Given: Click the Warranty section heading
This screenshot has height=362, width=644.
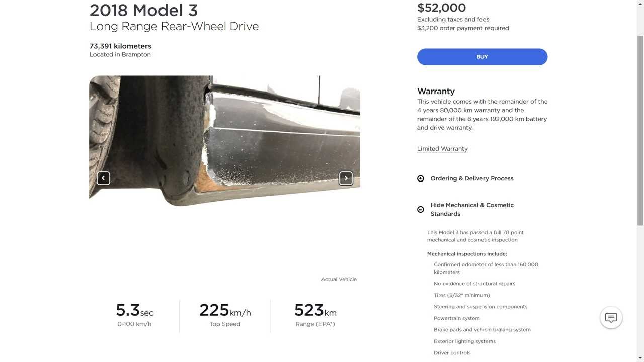Looking at the screenshot, I should click(436, 91).
